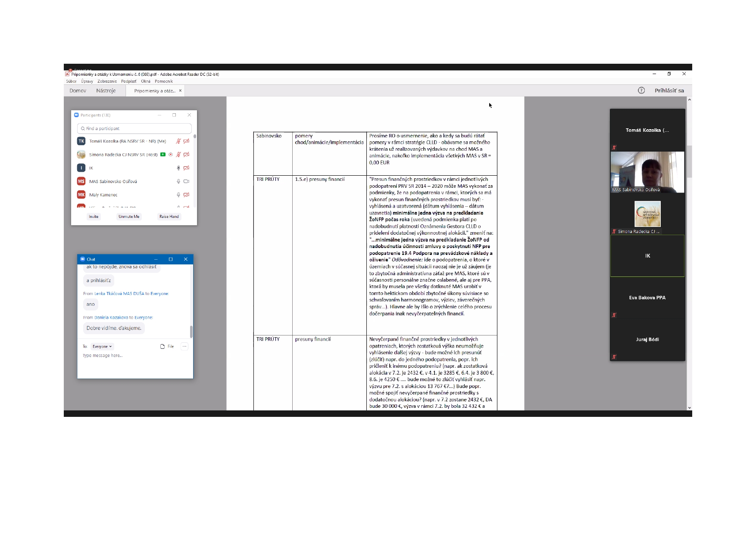Click the microphone icon for Maly Kamenec

(178, 195)
